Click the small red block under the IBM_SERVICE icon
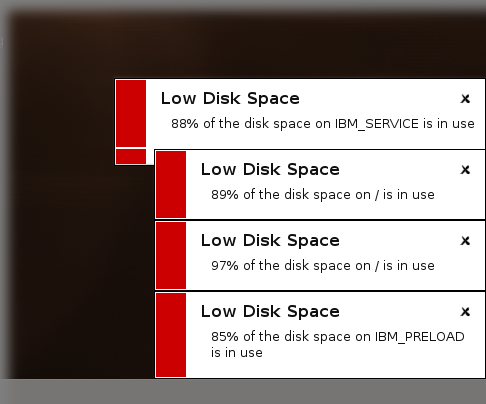486x404 pixels. point(131,156)
